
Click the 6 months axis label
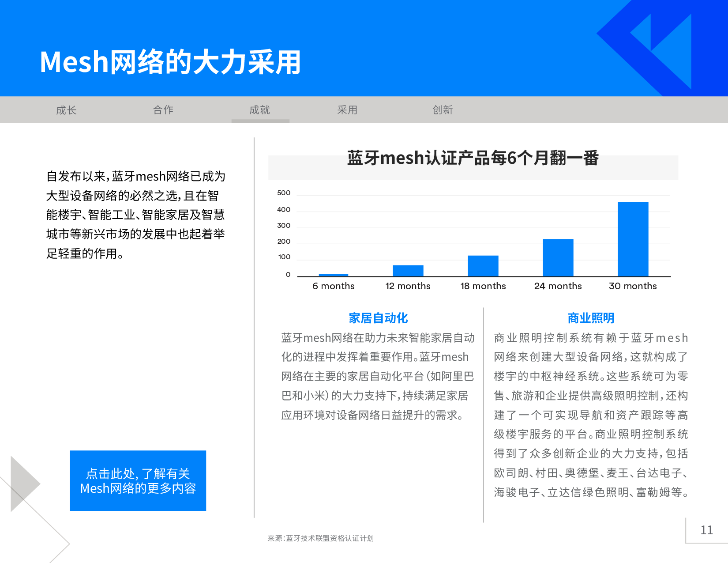click(334, 286)
